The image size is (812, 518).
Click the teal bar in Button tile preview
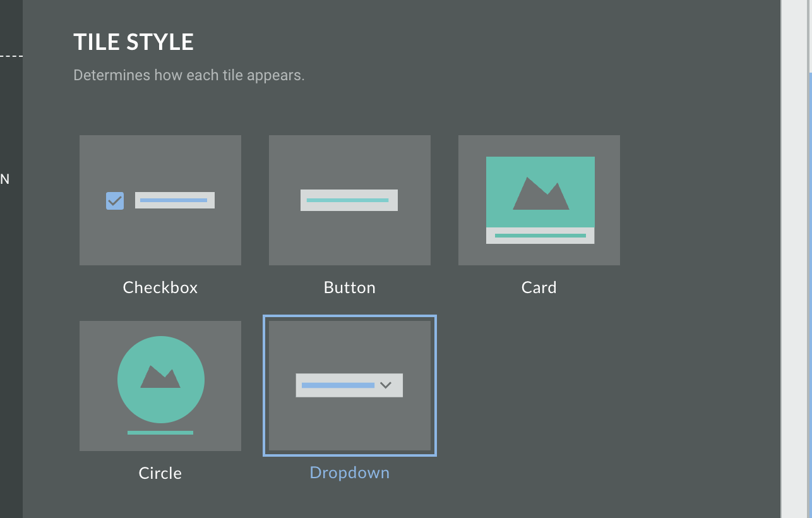(348, 200)
